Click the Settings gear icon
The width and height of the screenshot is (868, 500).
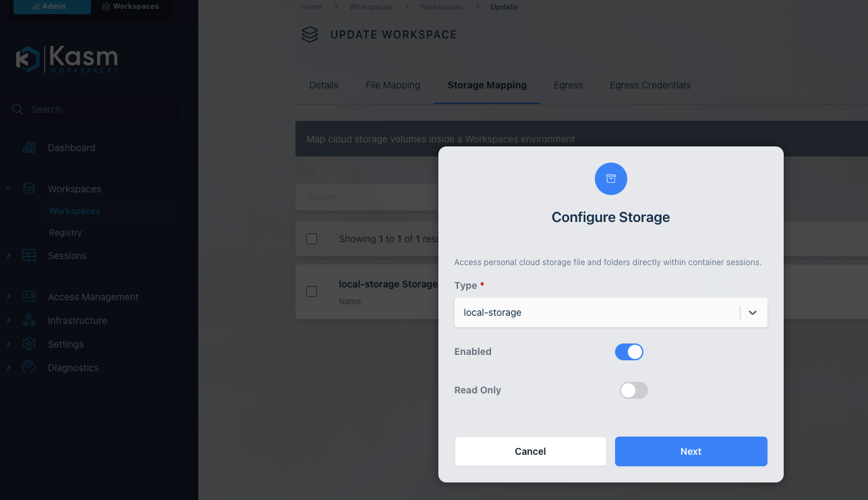pos(29,344)
